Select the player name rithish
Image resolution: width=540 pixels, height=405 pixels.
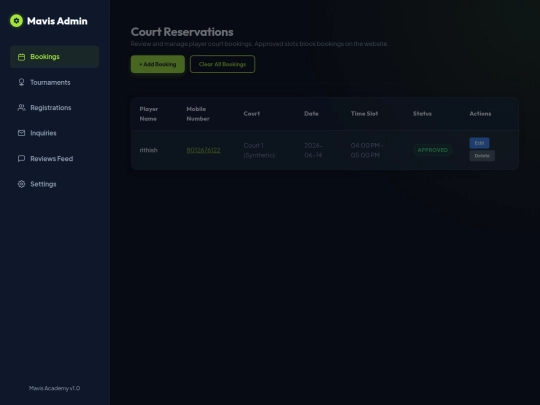coord(148,150)
